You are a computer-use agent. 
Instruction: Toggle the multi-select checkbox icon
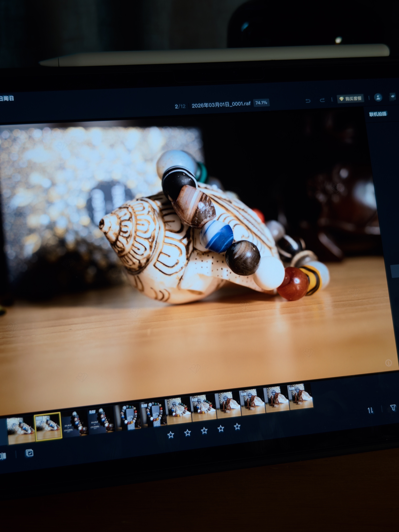point(29,453)
